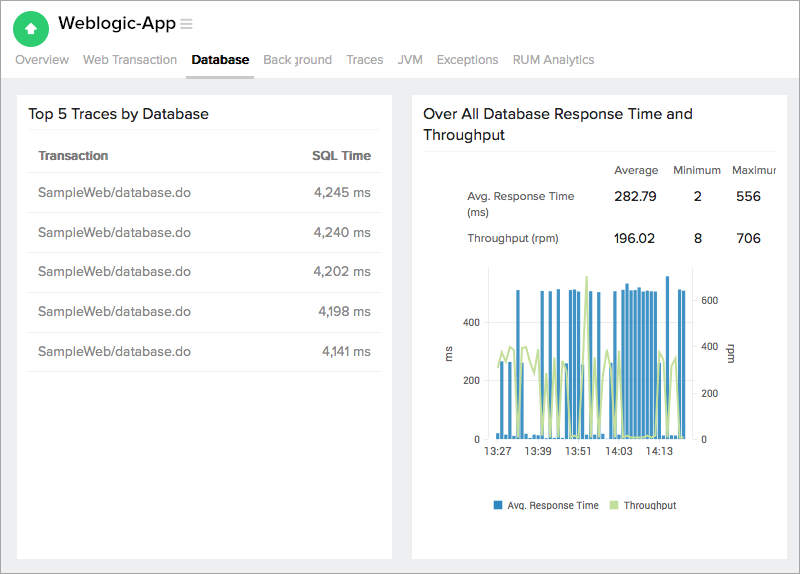The image size is (800, 574).
Task: Click the trace row showing 4,141 ms
Action: point(114,352)
